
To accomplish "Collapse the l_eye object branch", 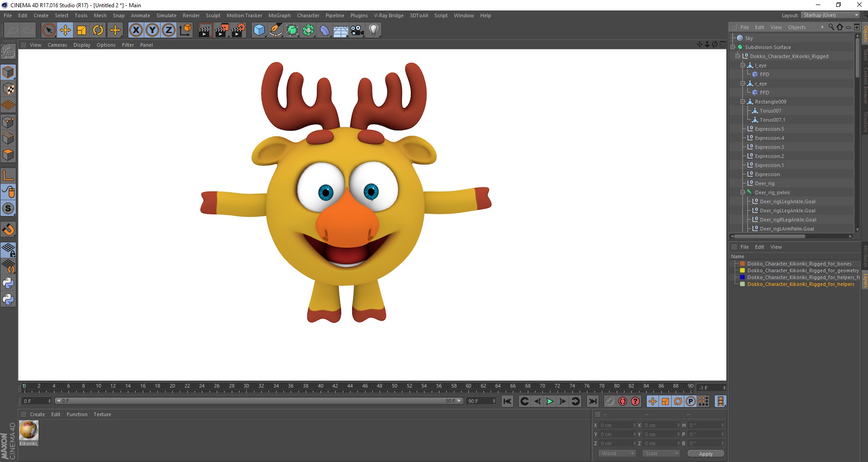I will [x=743, y=65].
